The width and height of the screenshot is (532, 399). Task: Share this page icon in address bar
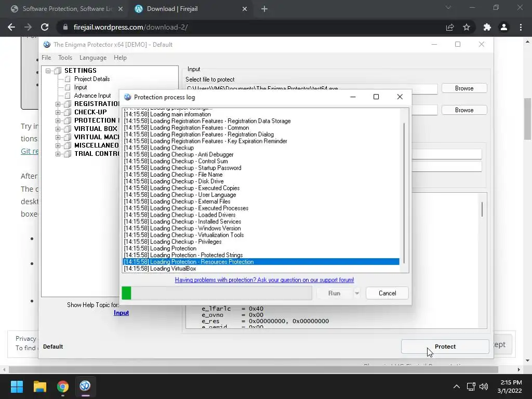(449, 27)
